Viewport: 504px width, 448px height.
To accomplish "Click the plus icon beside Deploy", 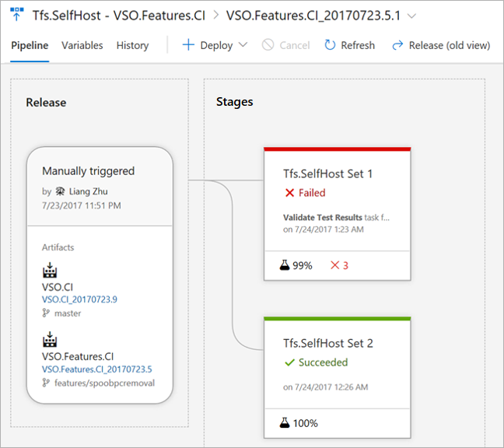I will [188, 45].
